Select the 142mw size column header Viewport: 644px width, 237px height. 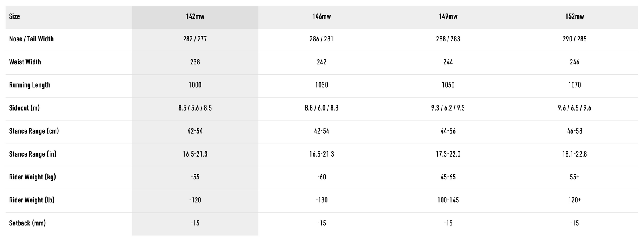coord(195,16)
